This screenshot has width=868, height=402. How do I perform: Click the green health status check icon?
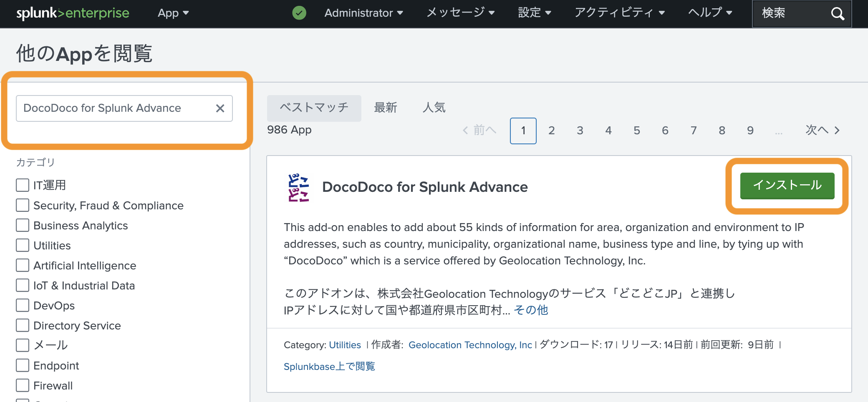[299, 13]
